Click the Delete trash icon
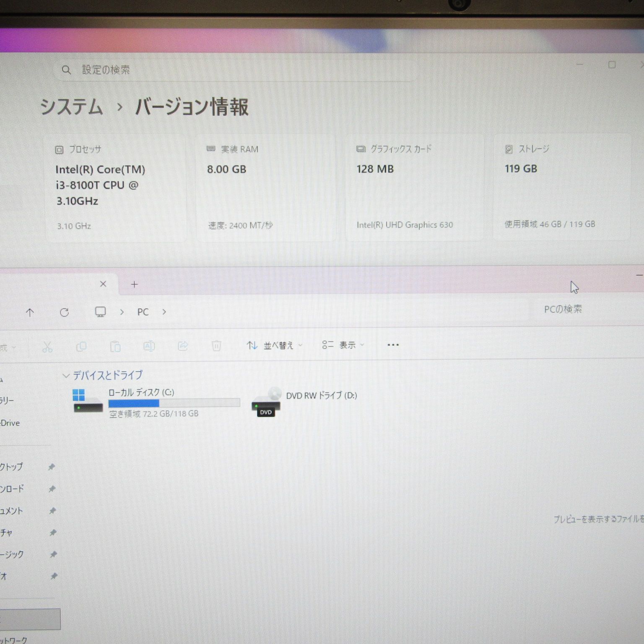644x644 pixels. point(216,346)
